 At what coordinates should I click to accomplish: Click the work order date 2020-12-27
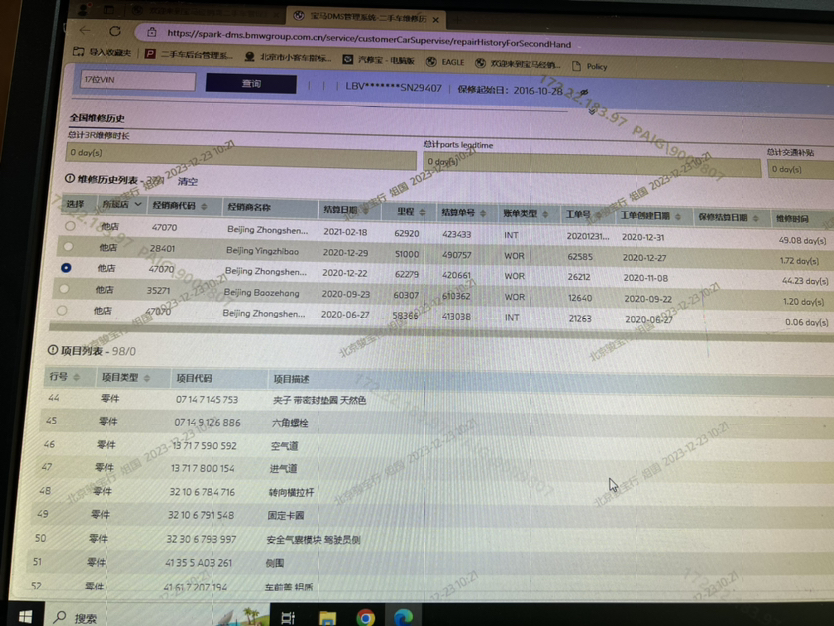[x=644, y=257]
